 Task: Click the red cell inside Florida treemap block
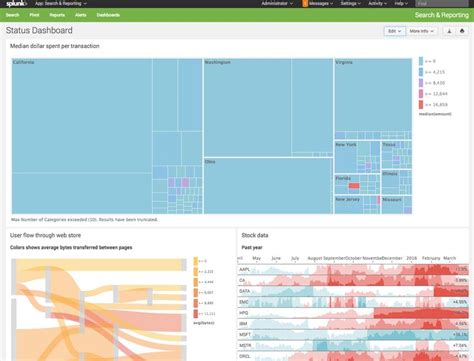(354, 186)
